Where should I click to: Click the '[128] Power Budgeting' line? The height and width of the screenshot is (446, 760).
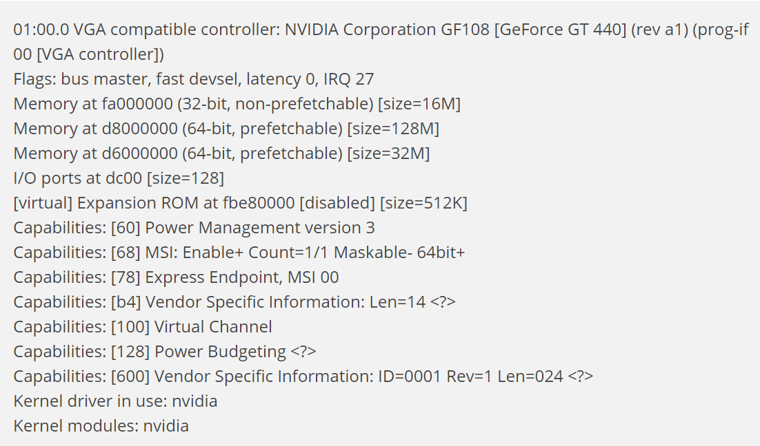[164, 351]
